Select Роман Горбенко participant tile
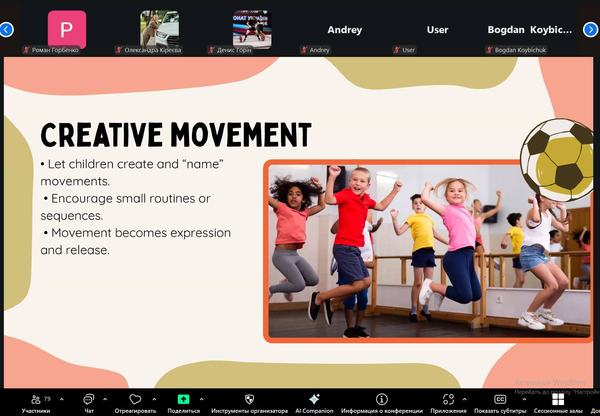Viewport: 600px width, 416px height. [x=67, y=29]
